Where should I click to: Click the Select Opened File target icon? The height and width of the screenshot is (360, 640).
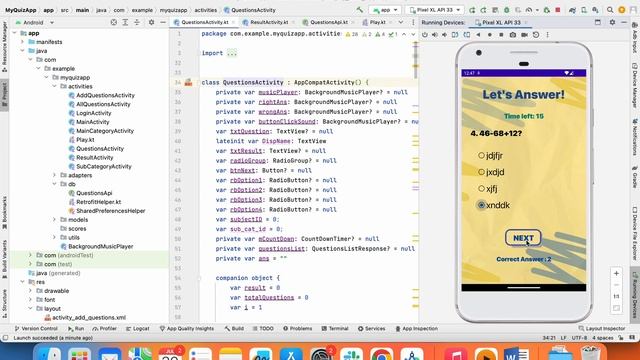(x=114, y=22)
